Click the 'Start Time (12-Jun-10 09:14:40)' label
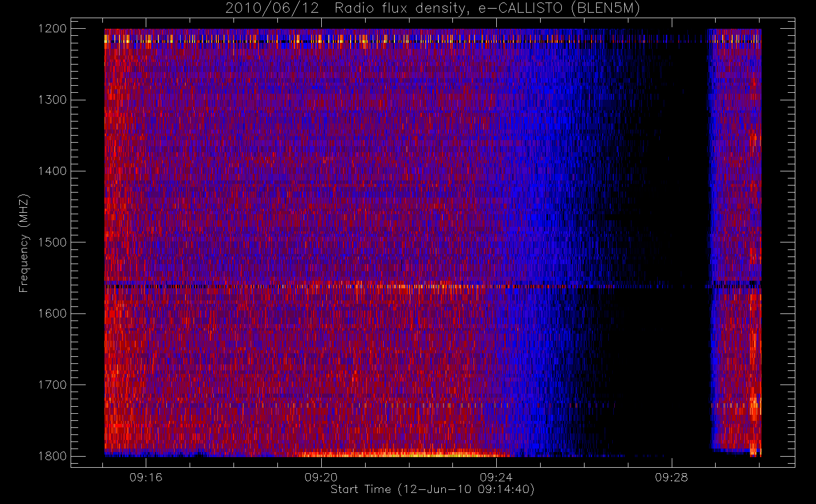This screenshot has height=504, width=816. (433, 489)
